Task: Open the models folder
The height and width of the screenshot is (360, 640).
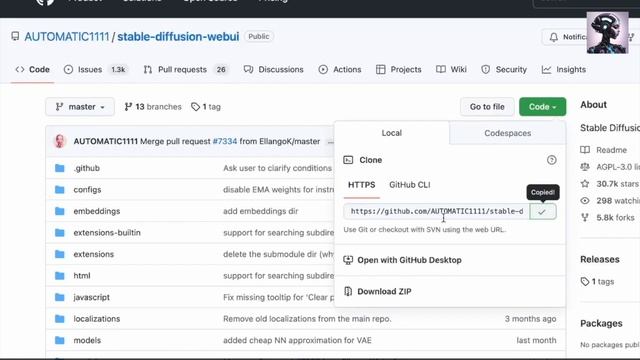Action: click(x=87, y=340)
